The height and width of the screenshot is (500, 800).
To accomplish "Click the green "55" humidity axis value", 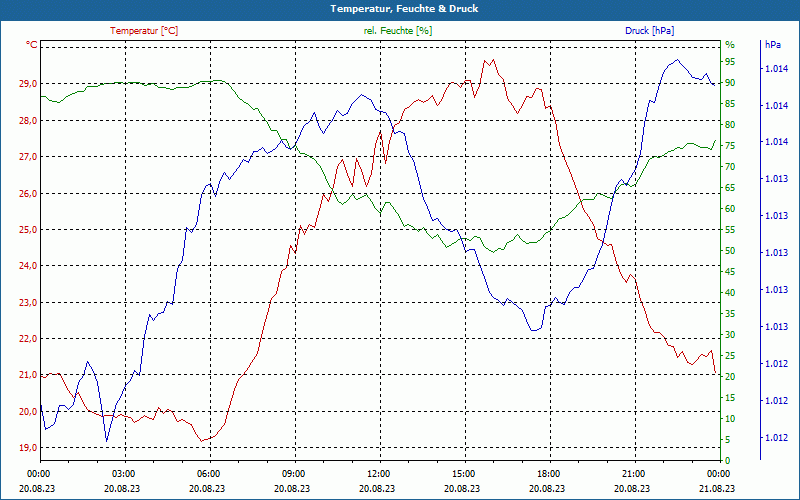I will (x=730, y=230).
